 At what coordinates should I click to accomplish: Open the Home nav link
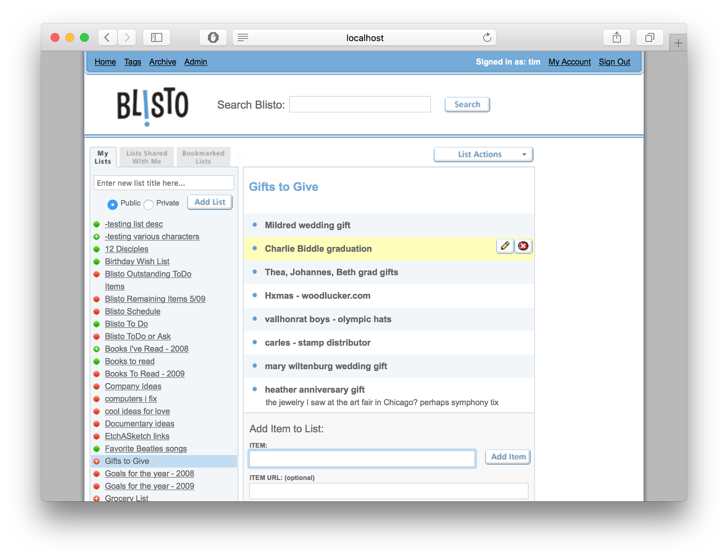(x=105, y=62)
